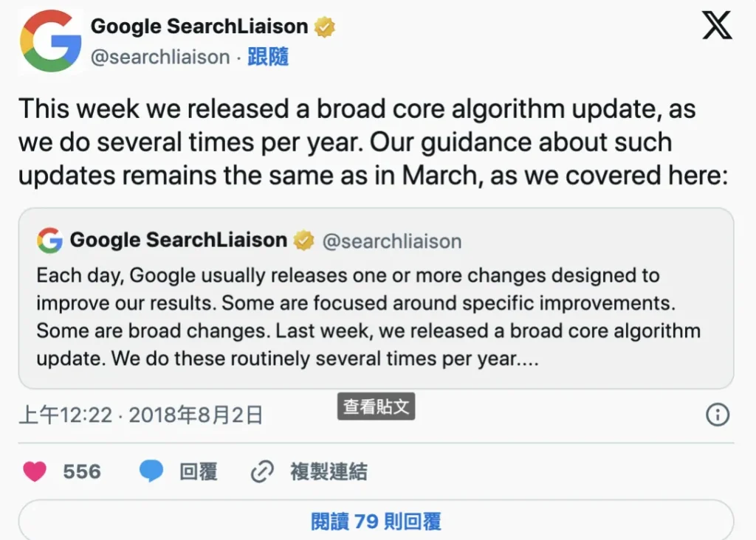
Task: Click the @searchliaison handle under author name
Action: [x=160, y=57]
